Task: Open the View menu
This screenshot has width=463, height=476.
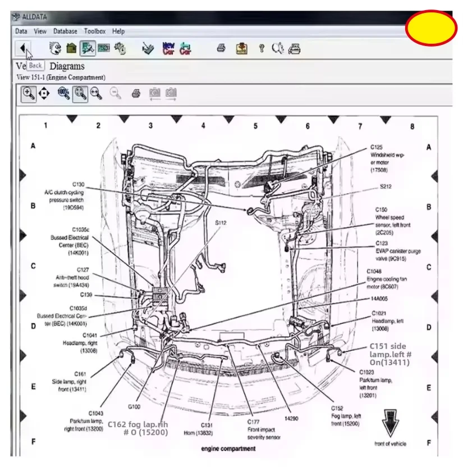Action: [40, 31]
